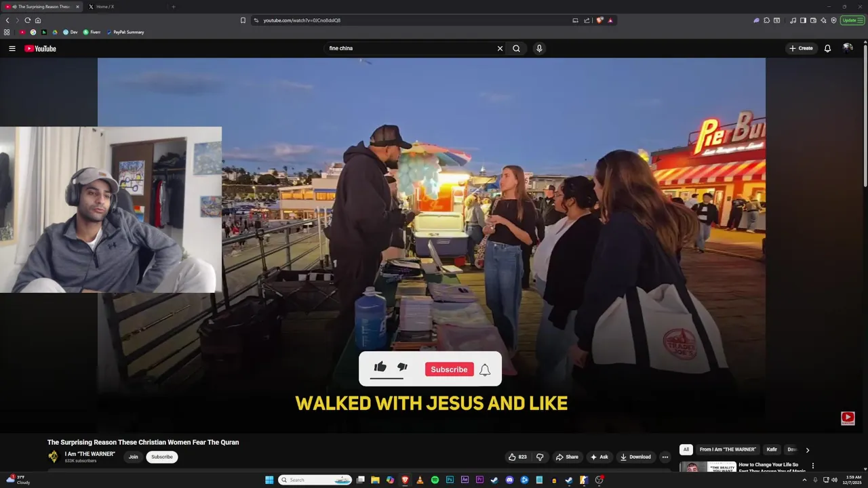Open VLC media player from the taskbar
Viewport: 868px width, 488px height.
point(420,480)
